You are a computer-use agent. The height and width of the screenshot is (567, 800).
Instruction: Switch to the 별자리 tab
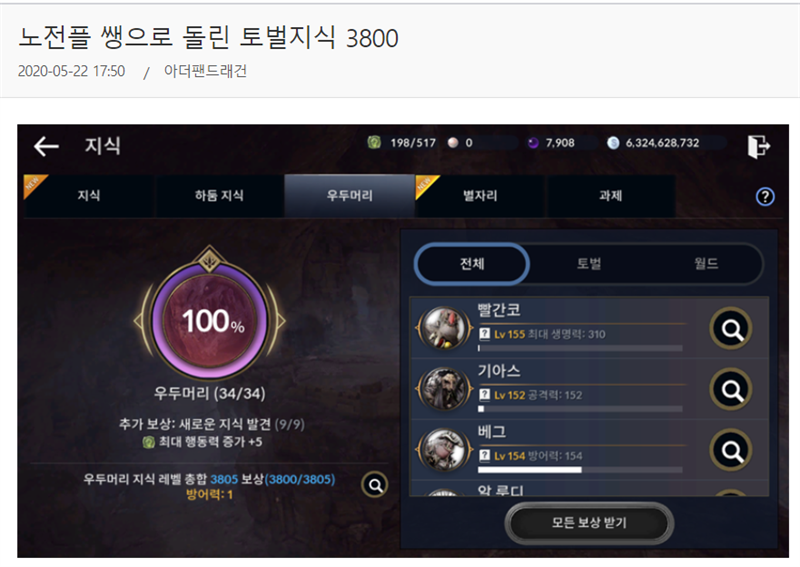point(480,195)
